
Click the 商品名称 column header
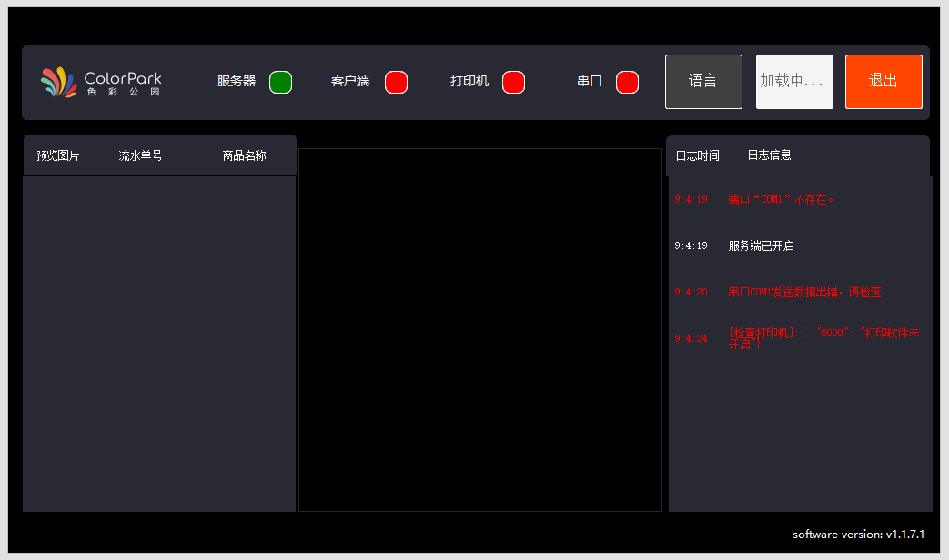click(x=244, y=155)
